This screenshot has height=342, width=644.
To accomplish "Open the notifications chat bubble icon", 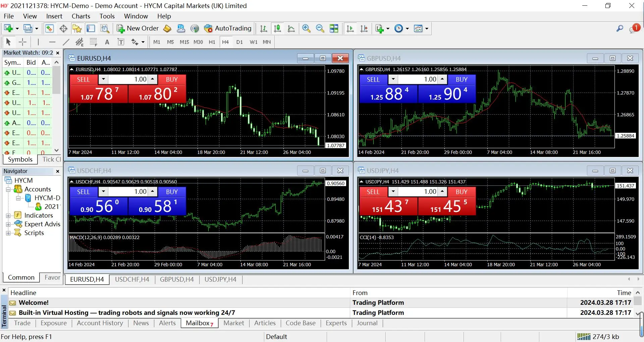I will pos(634,28).
